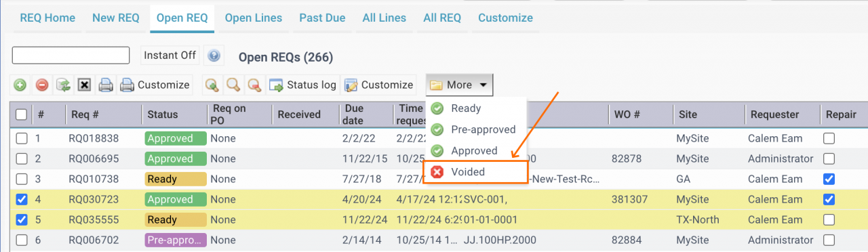Open the Status log

(302, 85)
